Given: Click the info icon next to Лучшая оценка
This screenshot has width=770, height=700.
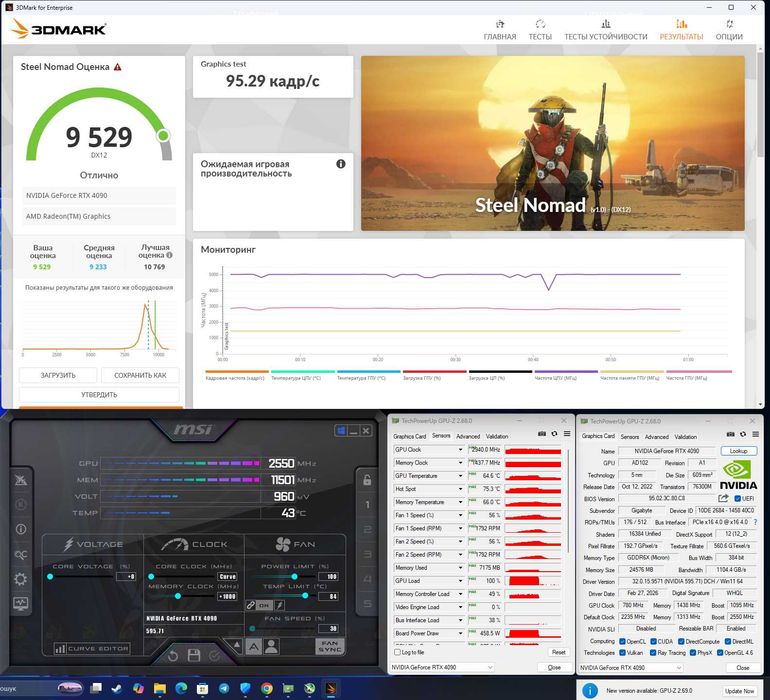Looking at the screenshot, I should point(169,255).
